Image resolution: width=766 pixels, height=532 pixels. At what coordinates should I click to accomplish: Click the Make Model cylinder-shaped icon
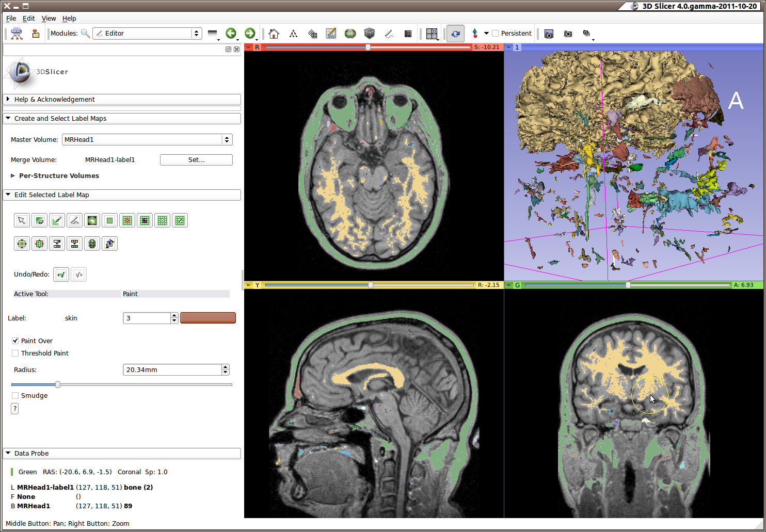pos(92,244)
